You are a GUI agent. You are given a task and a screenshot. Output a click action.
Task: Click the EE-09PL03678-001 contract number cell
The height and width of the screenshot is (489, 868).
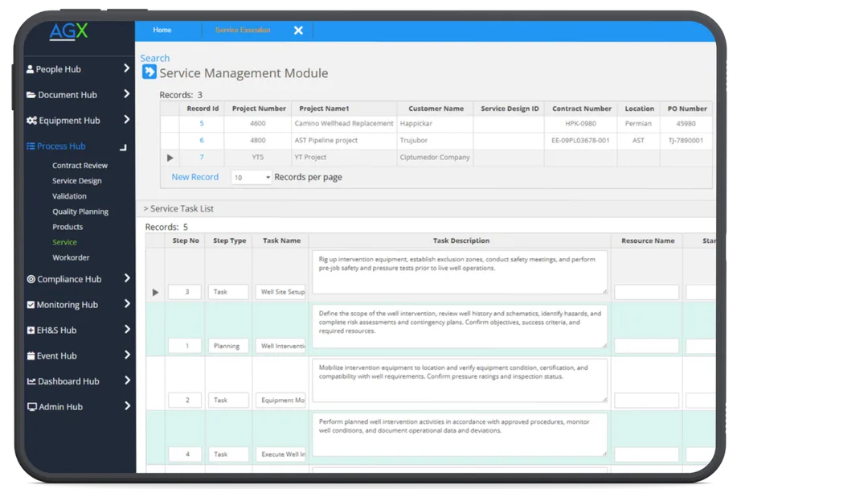click(580, 140)
